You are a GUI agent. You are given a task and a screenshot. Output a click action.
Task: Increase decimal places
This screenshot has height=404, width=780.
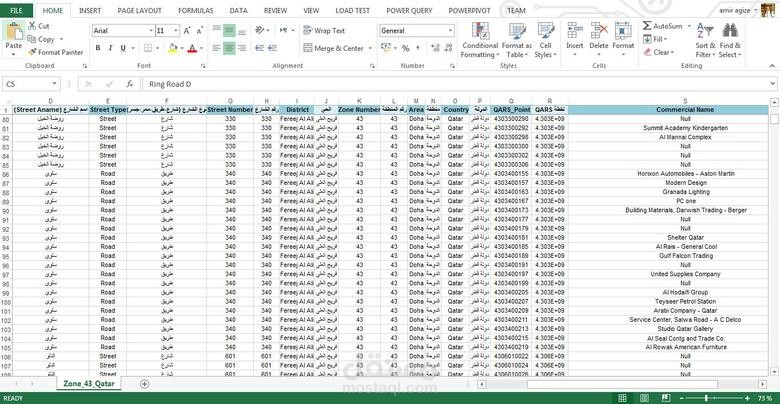pyautogui.click(x=435, y=48)
